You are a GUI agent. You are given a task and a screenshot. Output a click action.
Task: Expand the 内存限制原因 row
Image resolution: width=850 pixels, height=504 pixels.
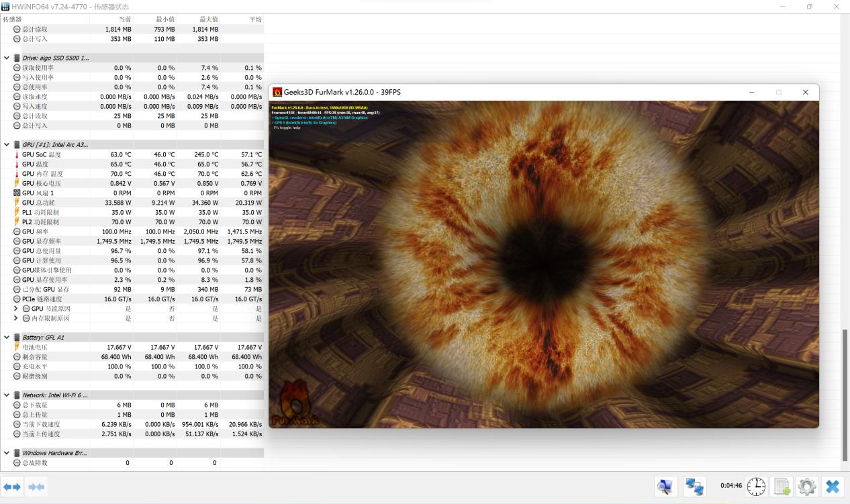pyautogui.click(x=14, y=318)
